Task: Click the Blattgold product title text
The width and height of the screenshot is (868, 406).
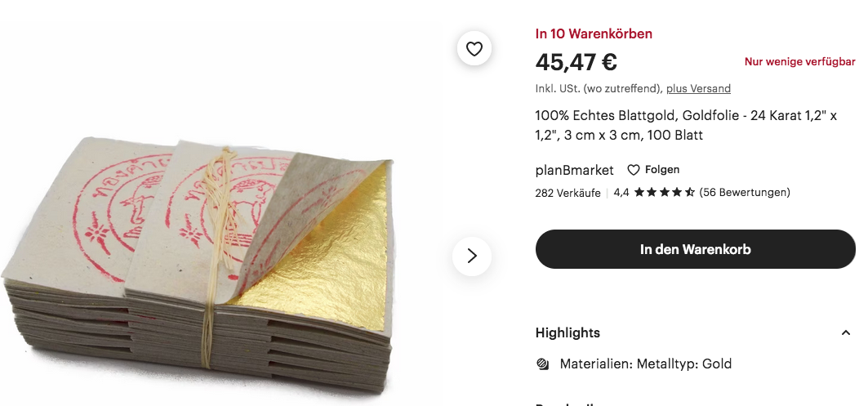Action: point(686,126)
